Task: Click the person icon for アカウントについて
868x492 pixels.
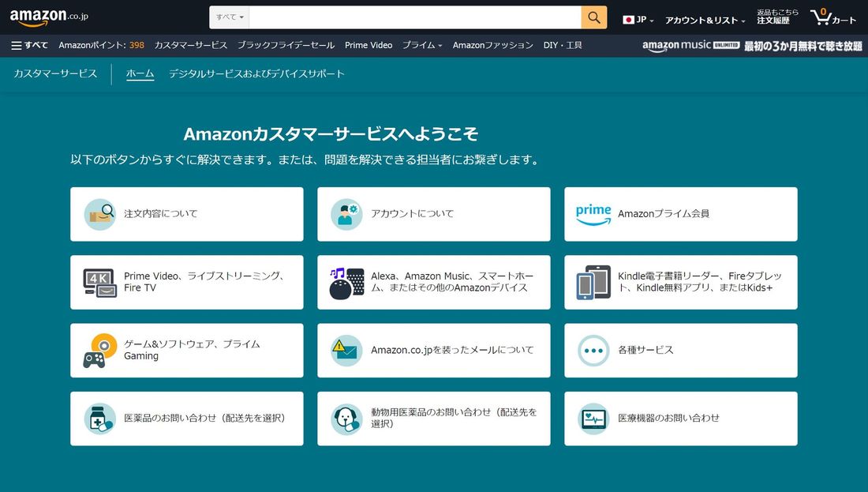Action: [346, 215]
